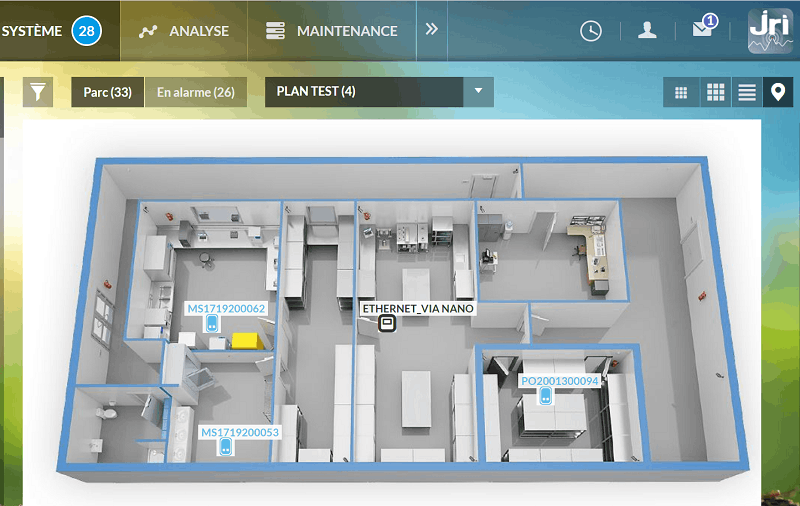The image size is (800, 506).
Task: Select sensor label MS1719200053
Action: 240,433
